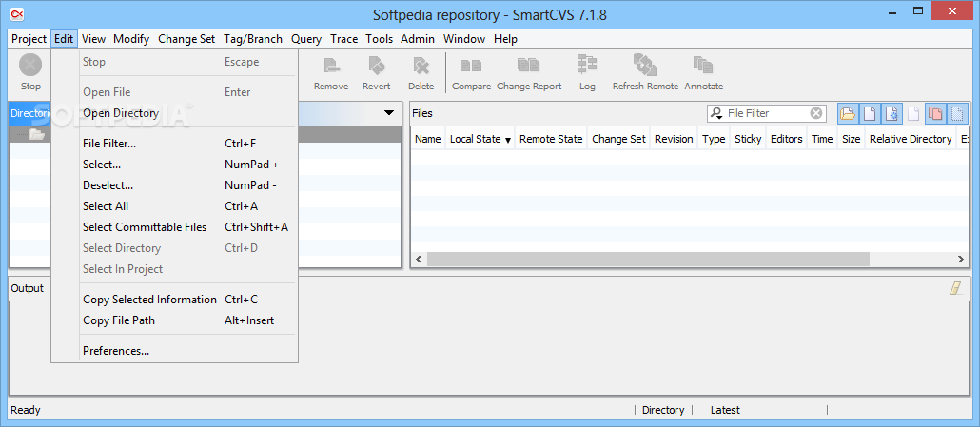The height and width of the screenshot is (427, 980).
Task: Click the Change Set column header
Action: click(618, 139)
